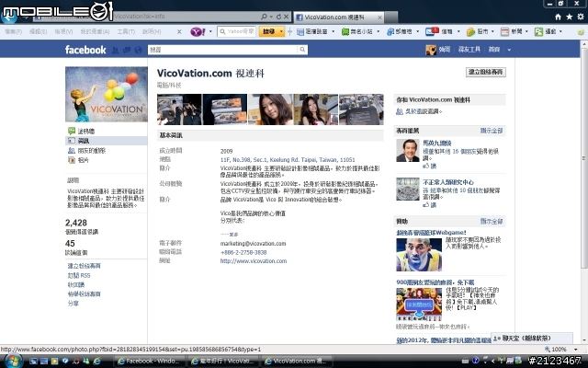The width and height of the screenshot is (588, 368).
Task: Open the VicoVation page profile picture
Action: 107,94
